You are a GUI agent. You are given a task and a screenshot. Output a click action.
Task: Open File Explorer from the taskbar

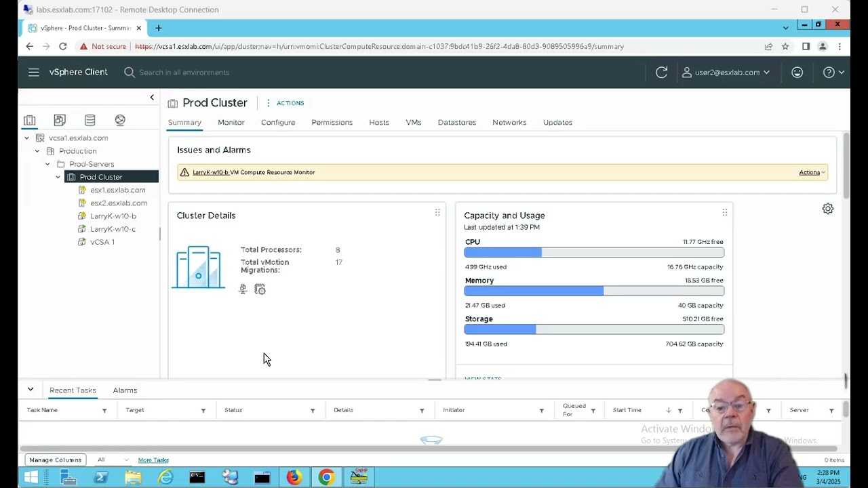click(x=133, y=478)
